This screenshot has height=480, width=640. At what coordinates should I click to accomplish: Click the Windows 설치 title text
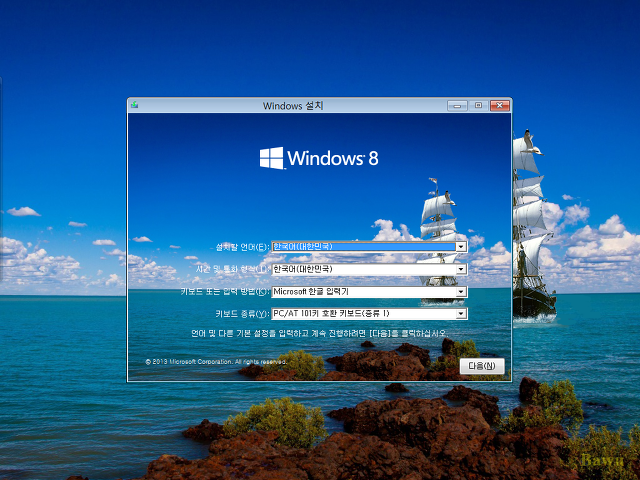[x=293, y=106]
